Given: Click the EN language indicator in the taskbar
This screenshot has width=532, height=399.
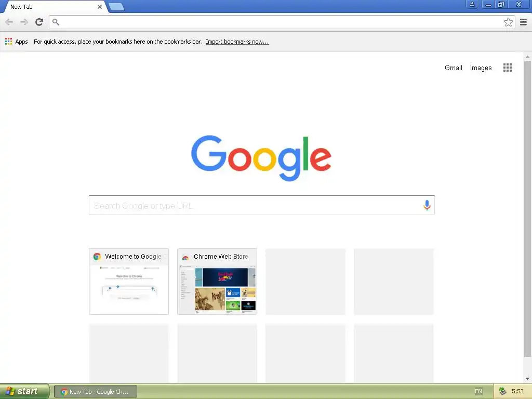Looking at the screenshot, I should point(478,391).
